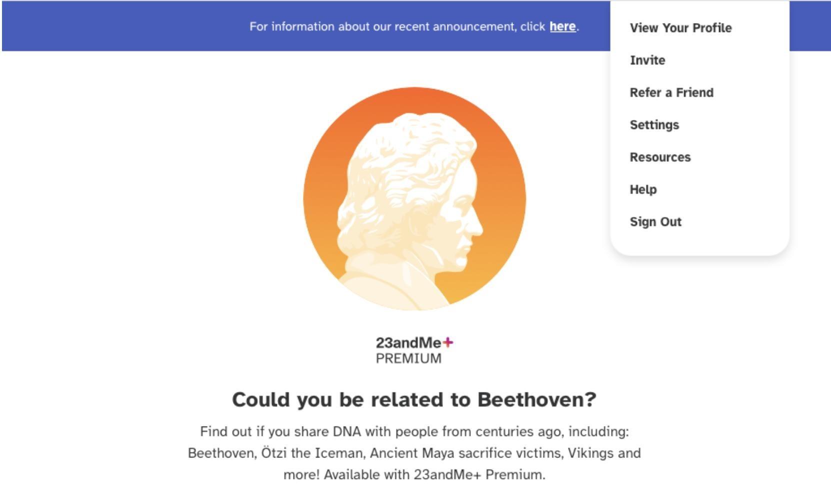The height and width of the screenshot is (504, 831).
Task: Choose Refer a Friend option
Action: [671, 93]
